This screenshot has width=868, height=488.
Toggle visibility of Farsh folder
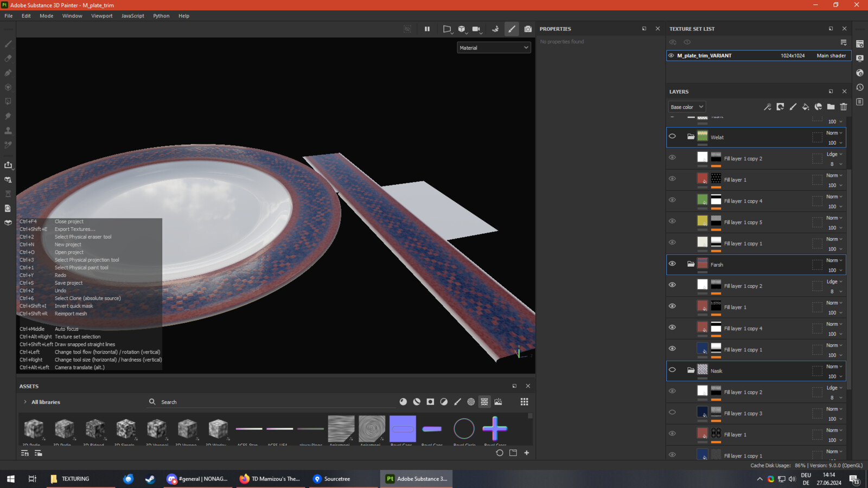pyautogui.click(x=672, y=264)
